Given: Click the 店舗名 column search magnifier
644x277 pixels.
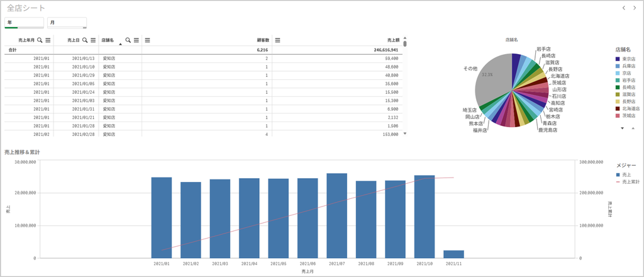Looking at the screenshot, I should (x=128, y=40).
